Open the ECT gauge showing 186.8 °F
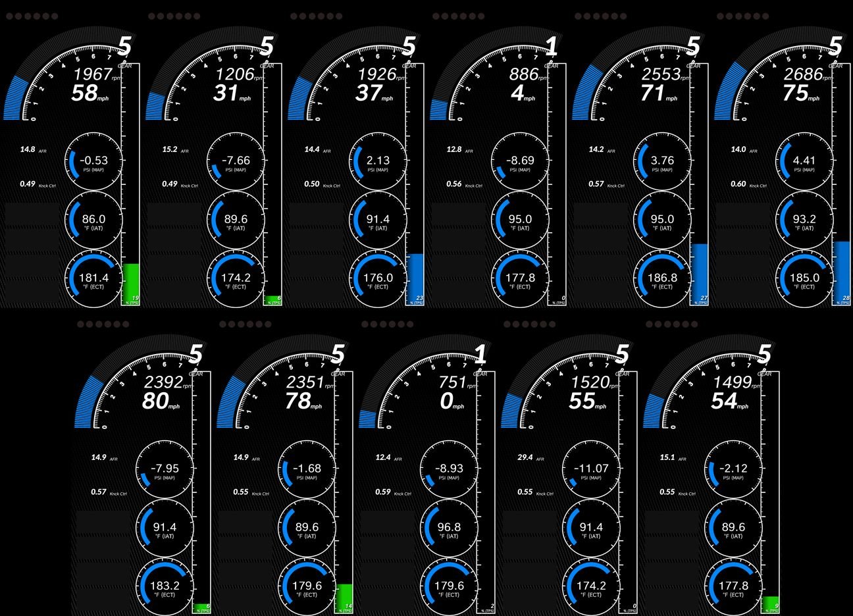853x616 pixels. 662,279
